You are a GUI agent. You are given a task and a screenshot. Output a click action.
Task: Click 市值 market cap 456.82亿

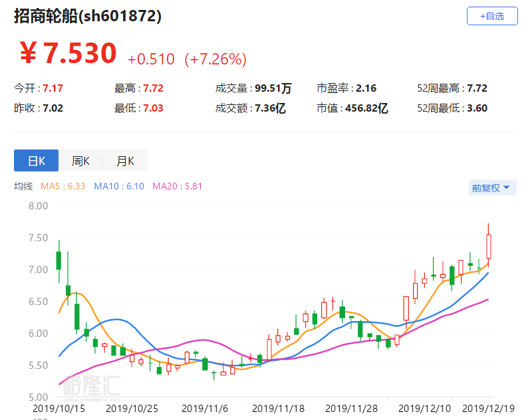pyautogui.click(x=366, y=108)
